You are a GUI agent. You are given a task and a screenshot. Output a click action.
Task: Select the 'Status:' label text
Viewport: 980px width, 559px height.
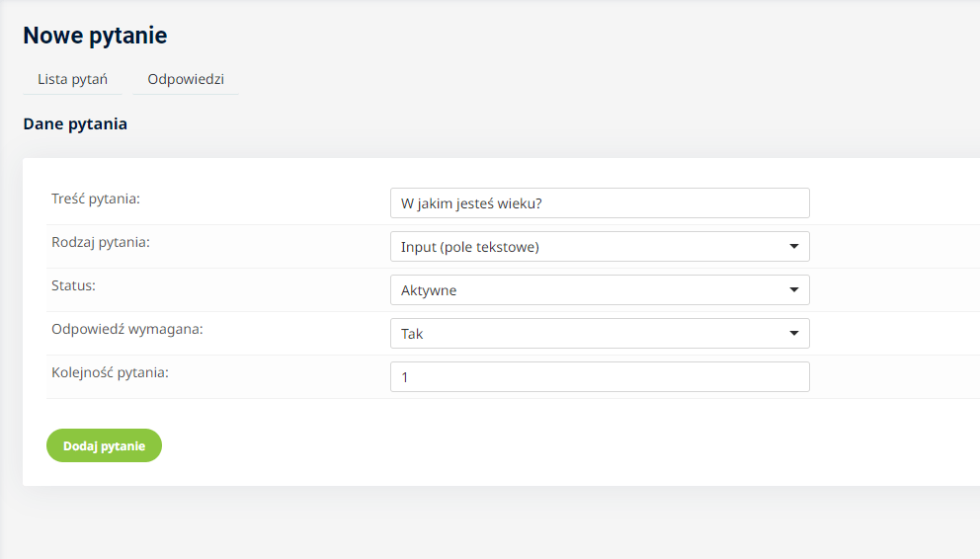tap(73, 285)
